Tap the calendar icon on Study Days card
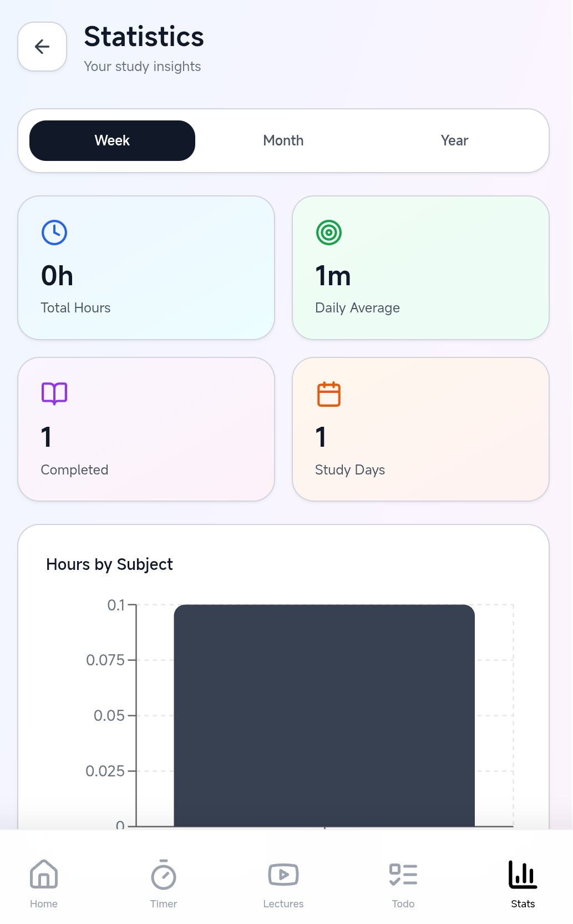This screenshot has height=924, width=573. point(328,393)
